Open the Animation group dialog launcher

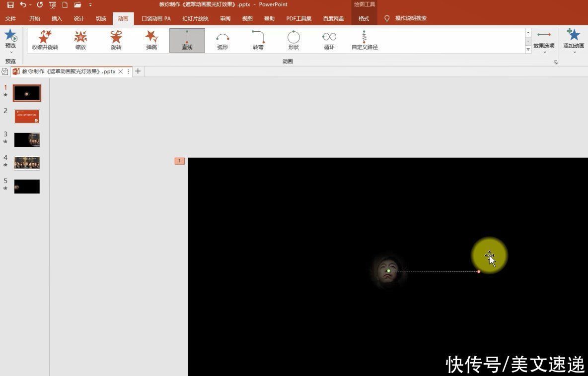[556, 61]
